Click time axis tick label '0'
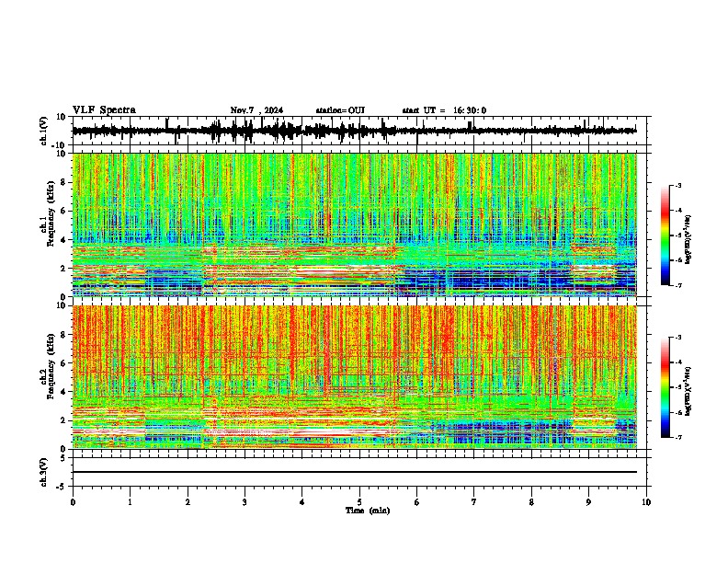 click(x=73, y=502)
